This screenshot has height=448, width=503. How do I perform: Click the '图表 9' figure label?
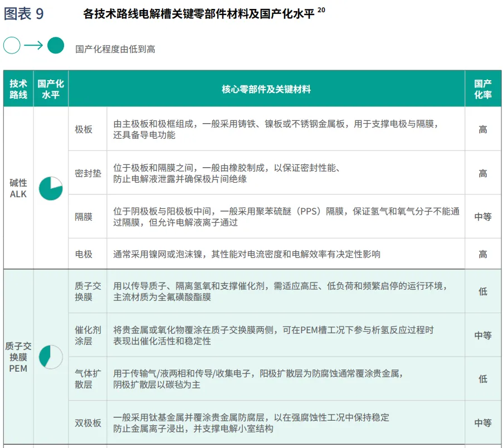click(23, 14)
